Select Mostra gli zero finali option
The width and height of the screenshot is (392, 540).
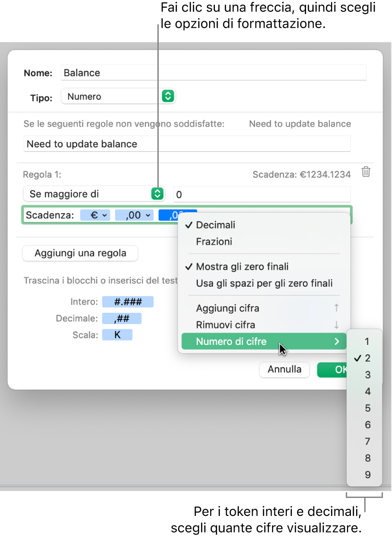(x=264, y=266)
